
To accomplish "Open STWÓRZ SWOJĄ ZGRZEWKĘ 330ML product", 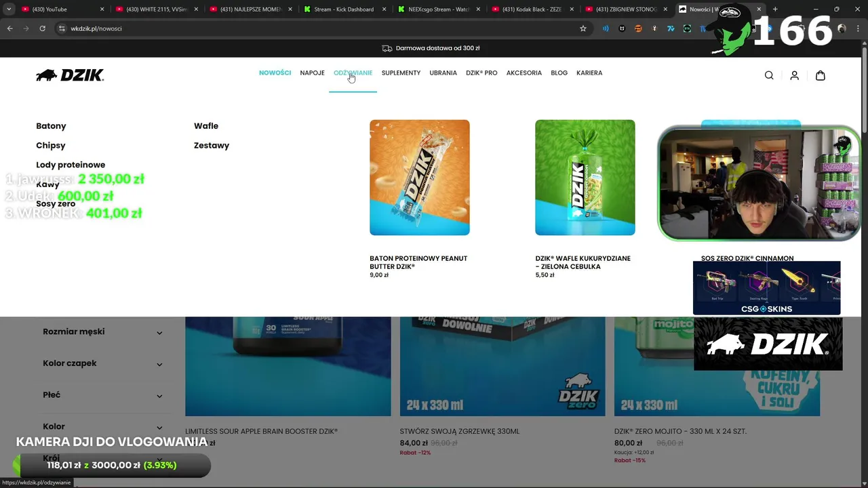I will (460, 432).
